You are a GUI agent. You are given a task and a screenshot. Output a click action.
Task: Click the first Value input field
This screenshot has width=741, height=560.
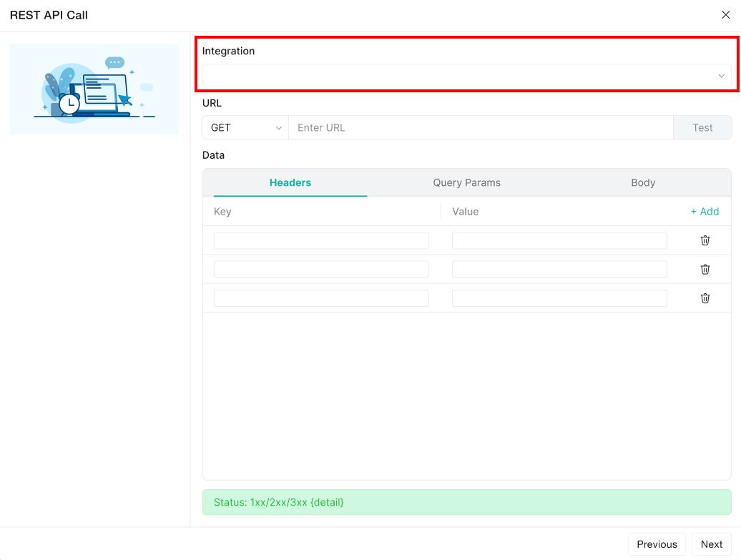pos(559,240)
